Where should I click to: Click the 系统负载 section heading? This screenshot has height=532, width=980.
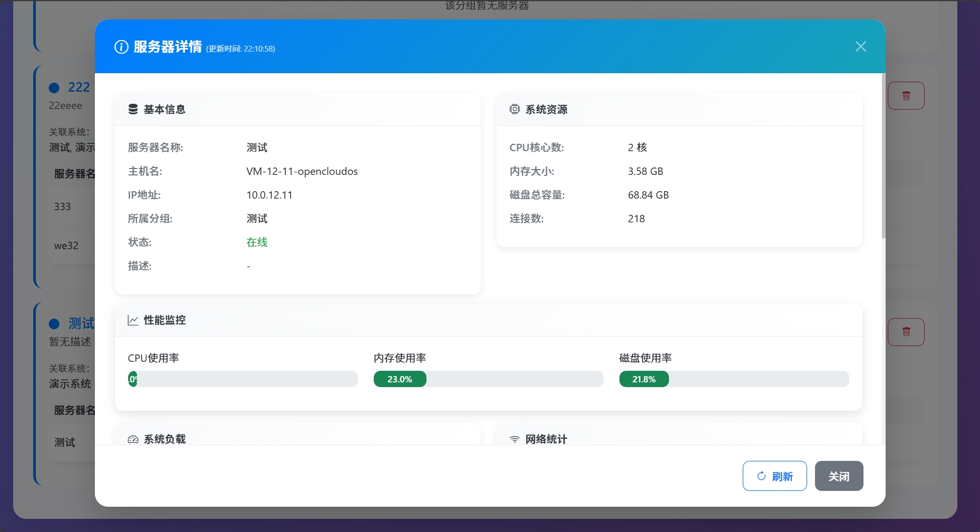pos(164,439)
